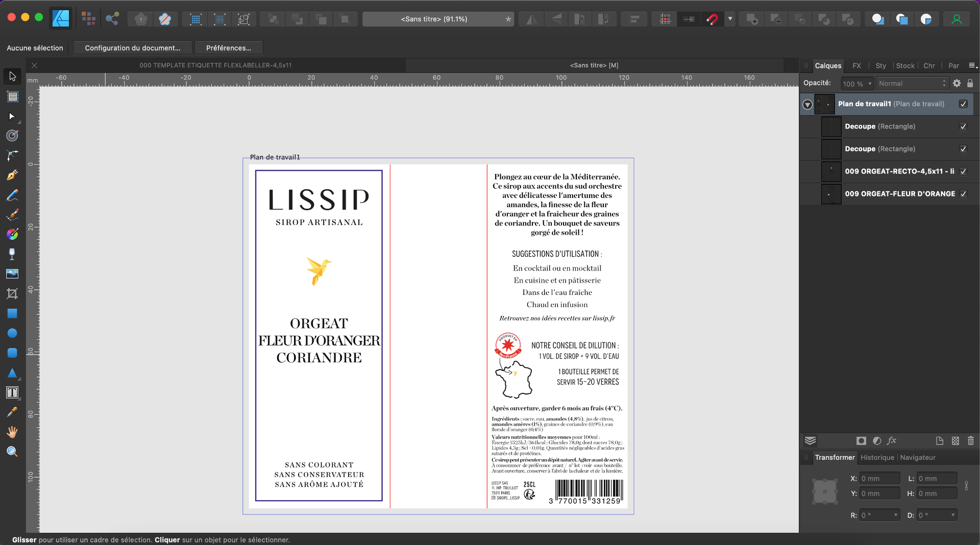Screen dimensions: 980x545
Task: Select the Rounded Rectangle tool
Action: pyautogui.click(x=12, y=333)
